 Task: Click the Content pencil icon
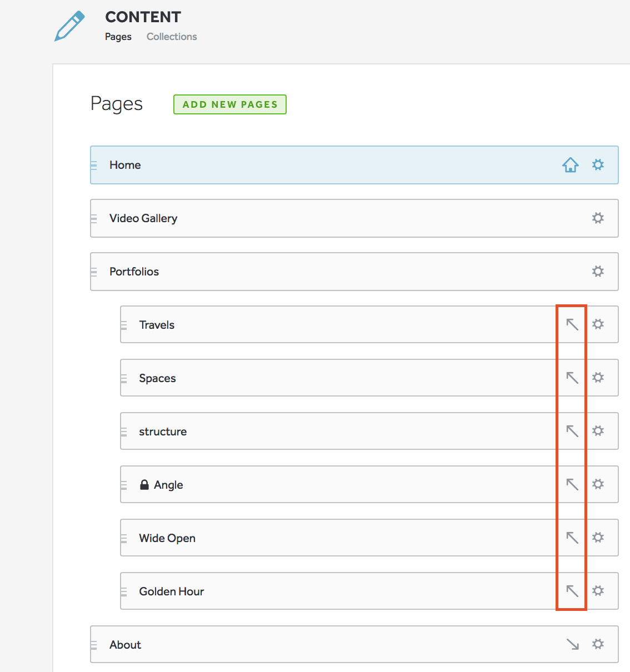tap(69, 26)
